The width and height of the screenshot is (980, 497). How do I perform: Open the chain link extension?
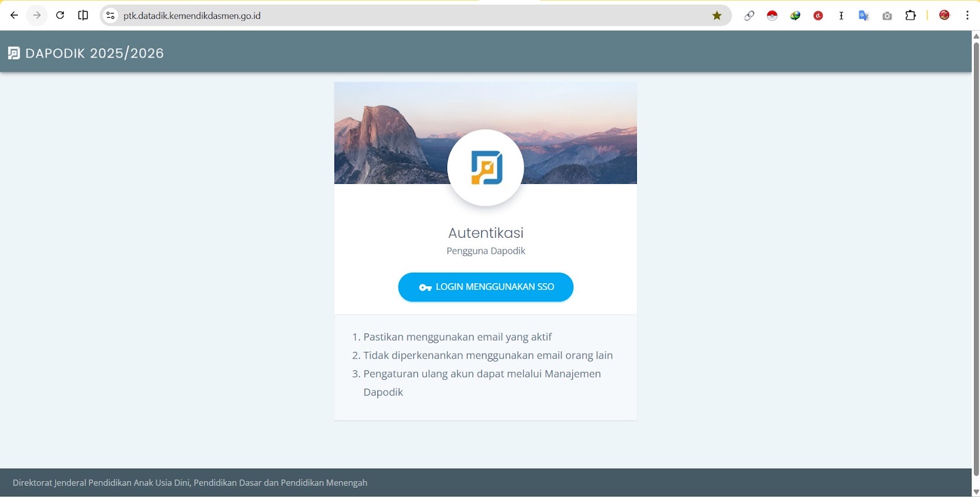[x=749, y=15]
